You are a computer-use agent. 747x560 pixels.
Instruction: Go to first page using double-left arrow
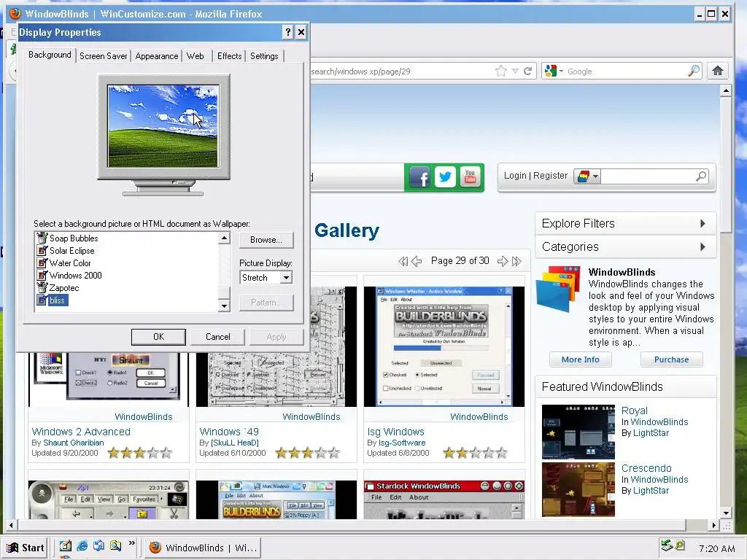pyautogui.click(x=403, y=261)
